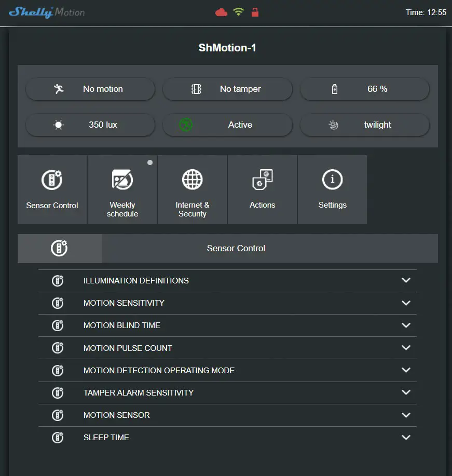The width and height of the screenshot is (452, 476).
Task: Click the tamper detection icon
Action: 196,89
